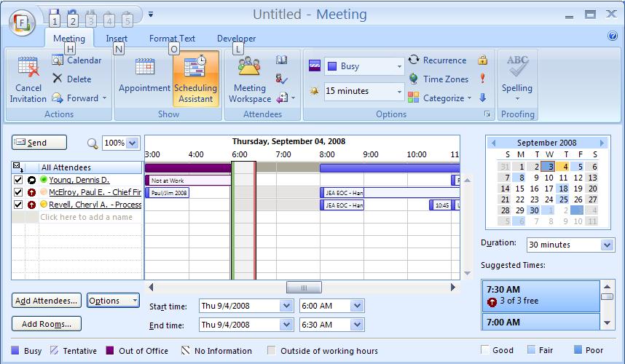Viewport: 625px width, 364px height.
Task: Click the All Attendees header row
Action: (77, 167)
